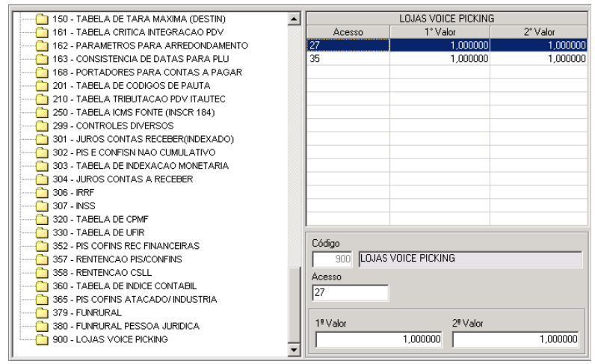
Task: Click folder icon of 304 - JUROS CONTAS A RECEBER
Action: [42, 179]
